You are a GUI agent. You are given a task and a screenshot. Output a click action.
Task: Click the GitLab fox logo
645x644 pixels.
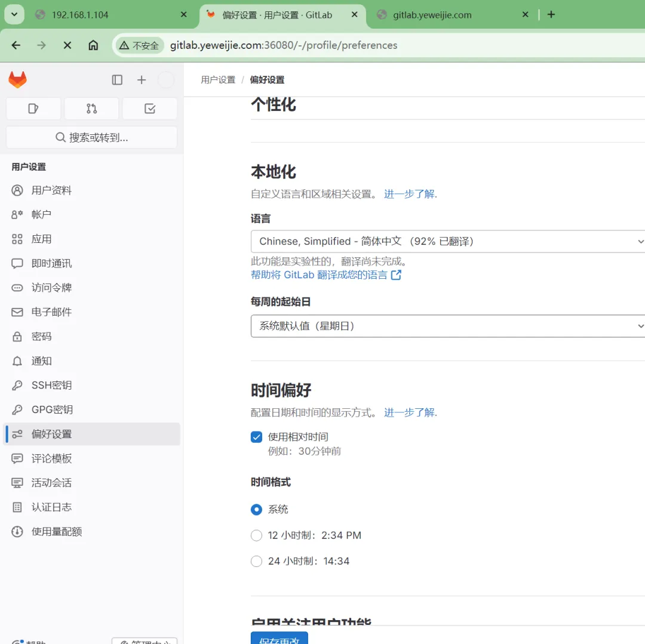(x=17, y=80)
